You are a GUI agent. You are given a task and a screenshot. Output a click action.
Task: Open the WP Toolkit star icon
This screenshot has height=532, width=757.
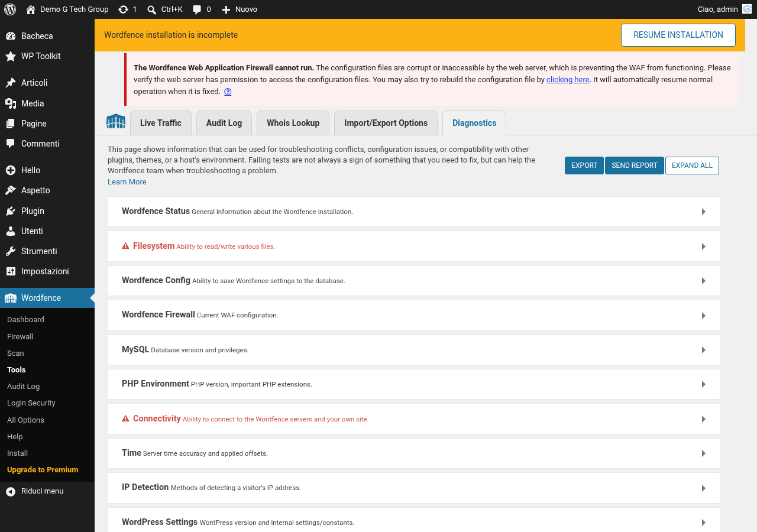[x=11, y=56]
